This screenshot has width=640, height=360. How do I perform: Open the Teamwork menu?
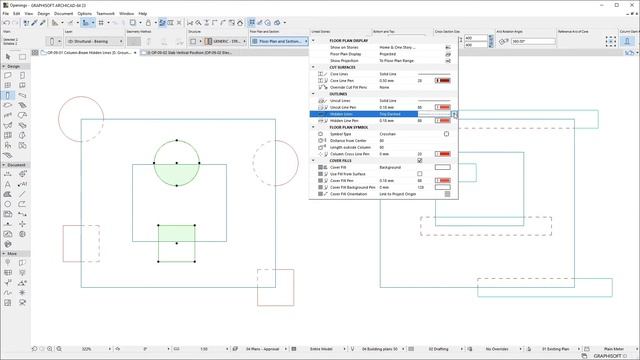(x=105, y=13)
